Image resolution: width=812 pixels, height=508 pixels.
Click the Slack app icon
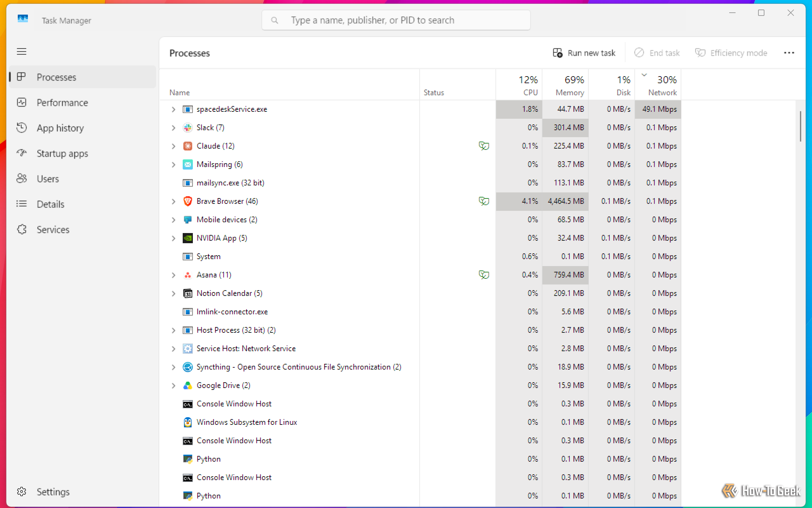tap(187, 128)
